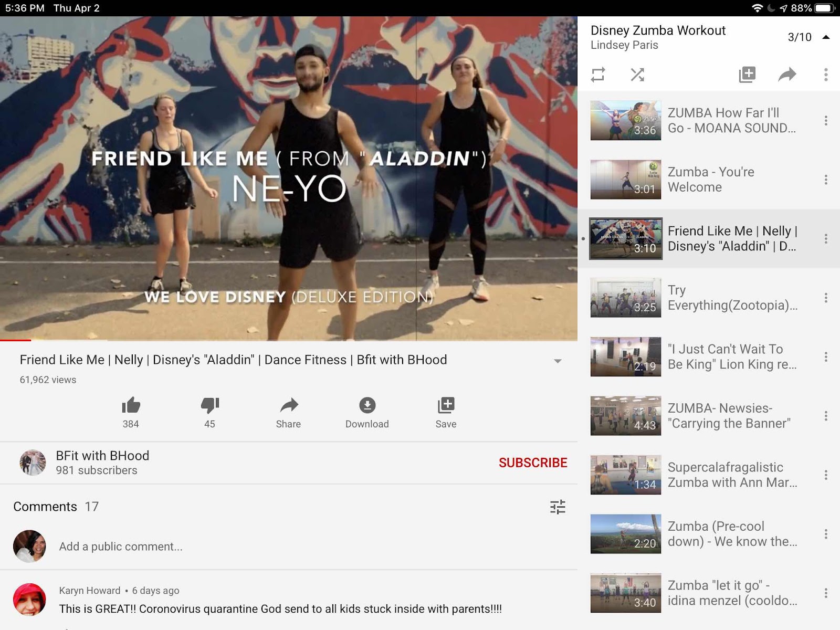Open options for Zumba "let it go" video

click(826, 593)
